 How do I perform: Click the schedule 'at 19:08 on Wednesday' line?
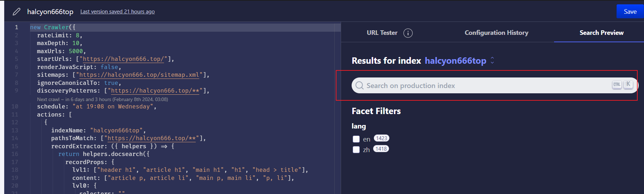(x=97, y=107)
